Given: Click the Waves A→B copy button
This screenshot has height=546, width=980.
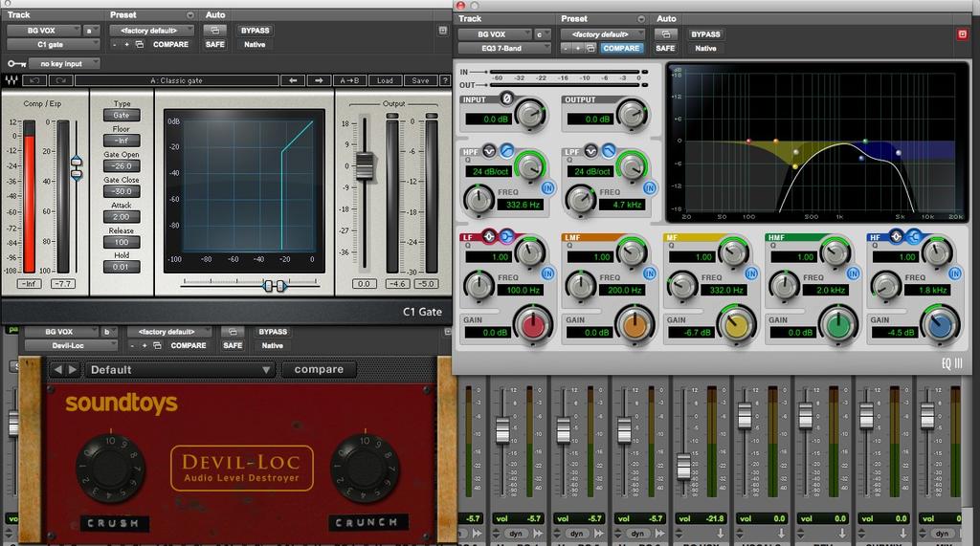Looking at the screenshot, I should 349,80.
